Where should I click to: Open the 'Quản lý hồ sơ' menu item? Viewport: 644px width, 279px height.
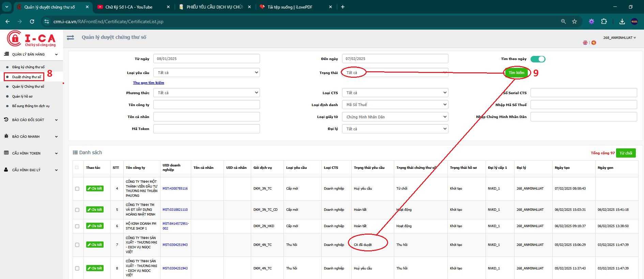pos(22,97)
